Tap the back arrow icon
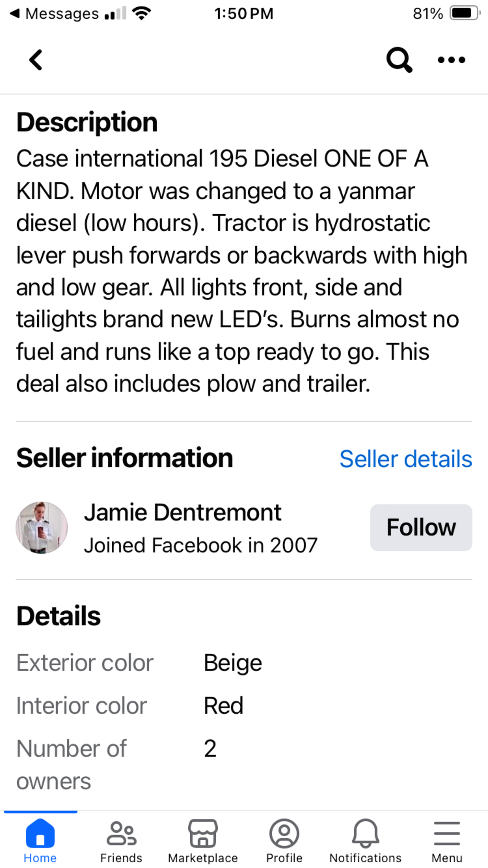This screenshot has width=488, height=868. (36, 60)
